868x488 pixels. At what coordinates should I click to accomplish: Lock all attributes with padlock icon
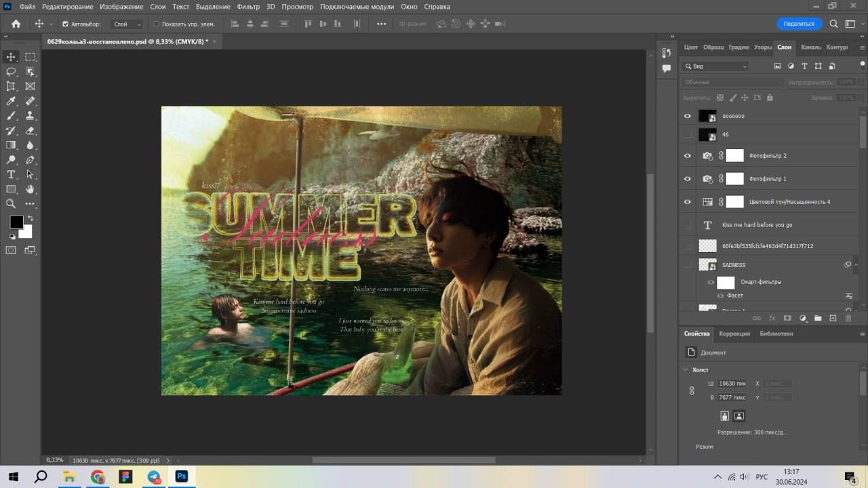pyautogui.click(x=770, y=98)
